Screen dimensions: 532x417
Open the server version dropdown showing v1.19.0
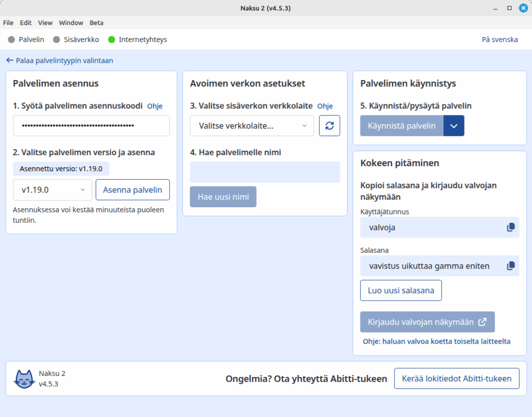tap(52, 190)
